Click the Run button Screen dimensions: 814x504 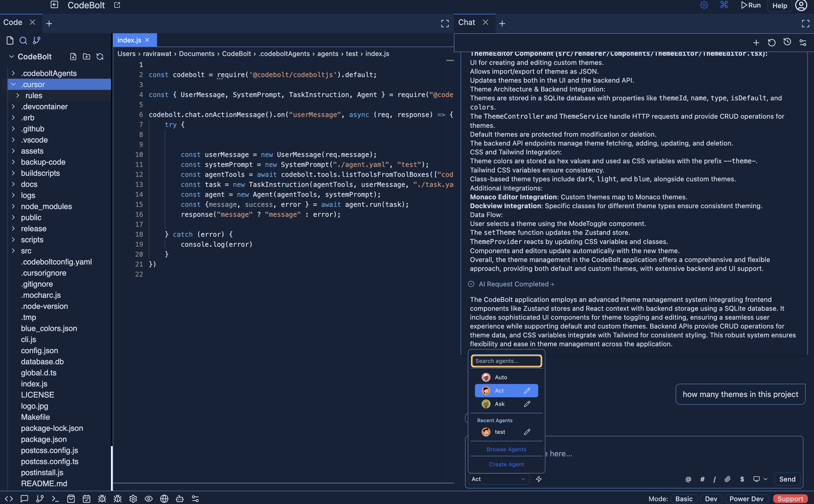(x=751, y=5)
